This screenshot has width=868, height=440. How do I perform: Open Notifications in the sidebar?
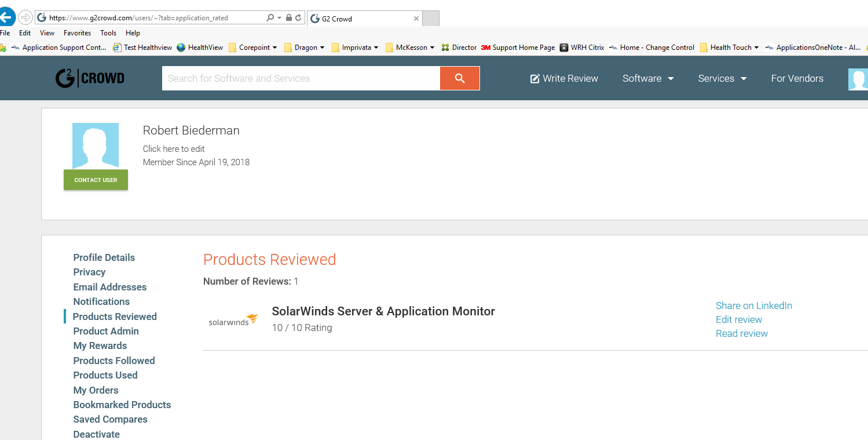(101, 301)
